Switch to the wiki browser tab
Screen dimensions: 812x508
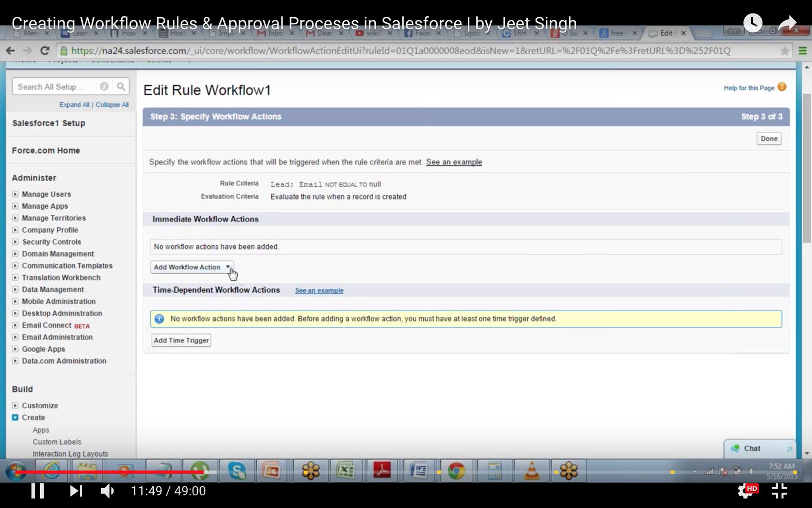click(x=373, y=33)
